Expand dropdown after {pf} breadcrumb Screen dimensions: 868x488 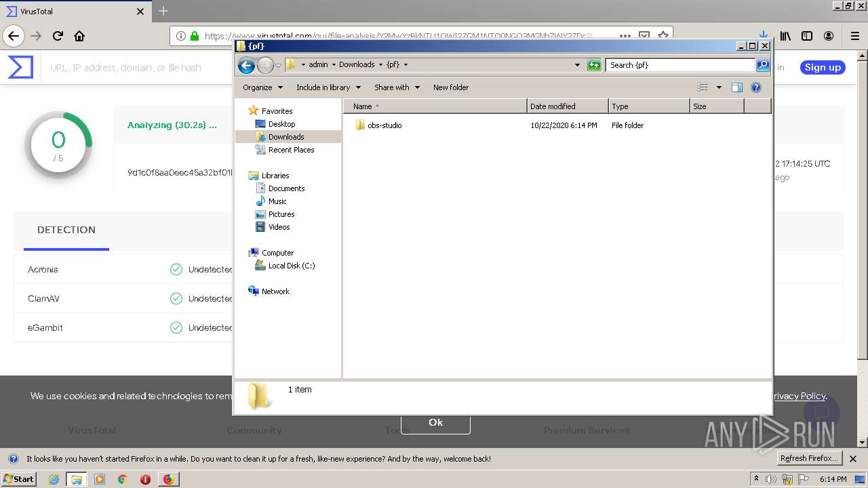pos(406,65)
